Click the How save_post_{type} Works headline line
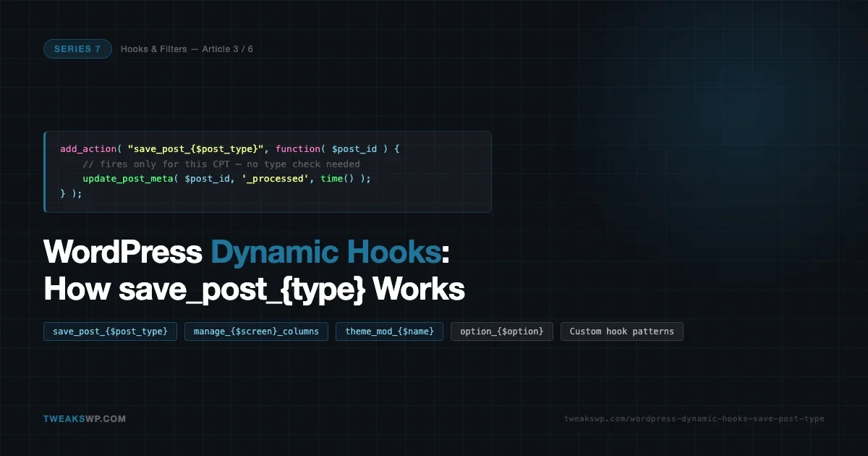 (254, 290)
